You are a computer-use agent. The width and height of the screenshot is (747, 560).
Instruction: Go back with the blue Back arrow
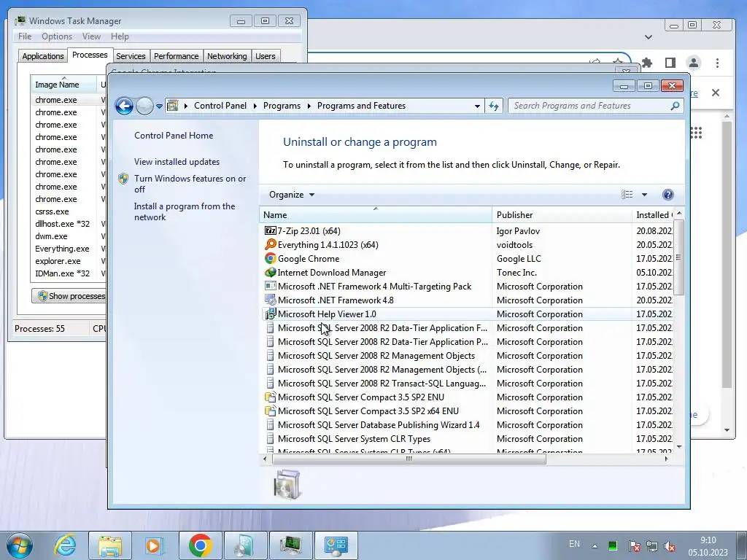(124, 106)
